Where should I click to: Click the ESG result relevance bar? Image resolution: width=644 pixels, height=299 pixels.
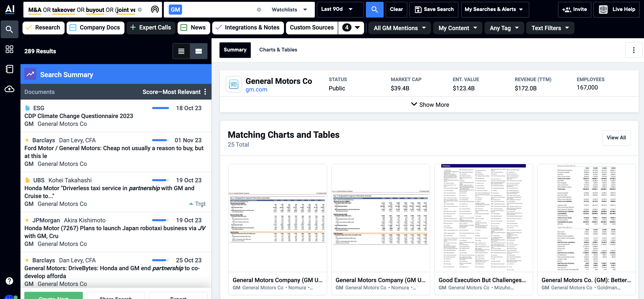click(160, 108)
